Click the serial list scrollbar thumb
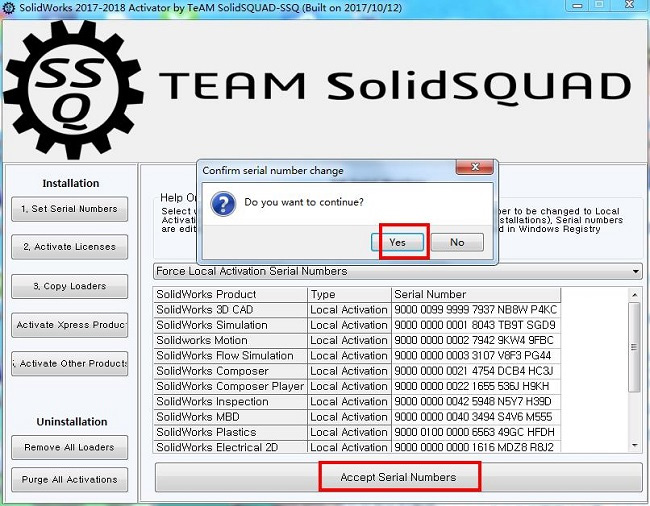Viewport: 650px width, 506px height. tap(634, 347)
